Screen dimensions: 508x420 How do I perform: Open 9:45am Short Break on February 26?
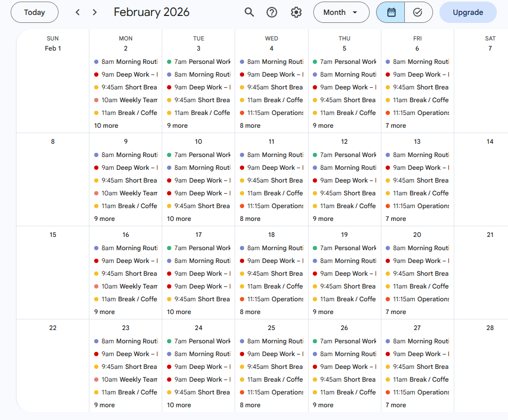344,380
